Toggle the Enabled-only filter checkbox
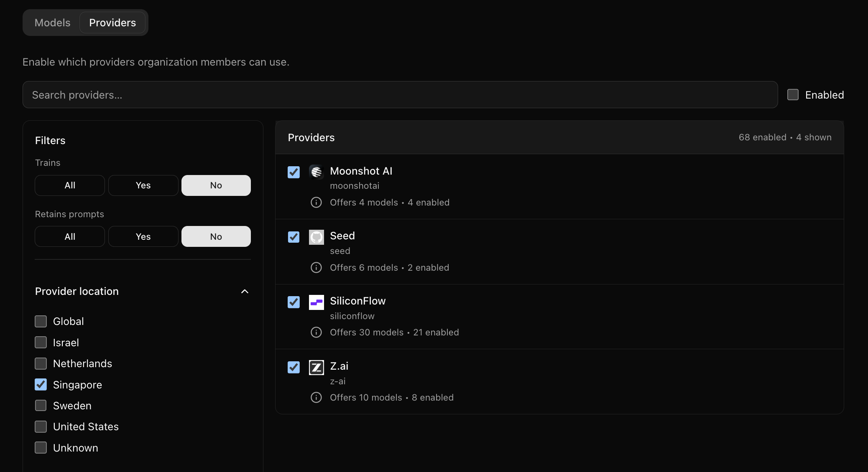 click(x=793, y=95)
